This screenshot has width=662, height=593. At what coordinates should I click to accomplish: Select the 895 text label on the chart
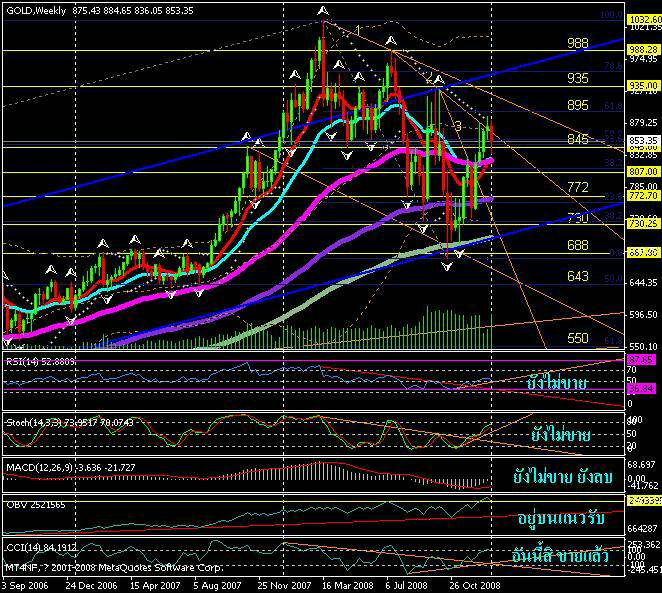(577, 105)
